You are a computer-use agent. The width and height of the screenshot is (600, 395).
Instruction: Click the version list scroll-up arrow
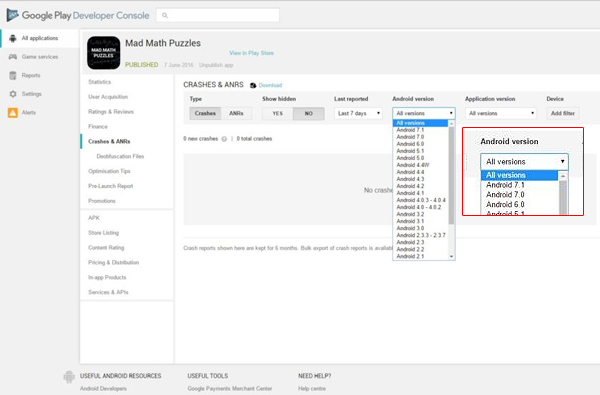point(452,124)
